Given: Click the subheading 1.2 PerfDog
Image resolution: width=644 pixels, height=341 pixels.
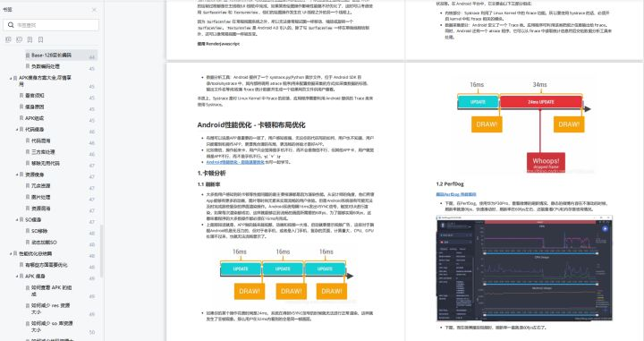Looking at the screenshot, I should tap(450, 183).
